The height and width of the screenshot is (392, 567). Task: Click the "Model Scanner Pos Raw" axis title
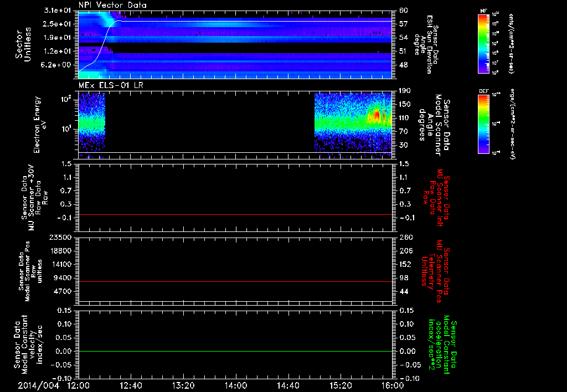31,271
